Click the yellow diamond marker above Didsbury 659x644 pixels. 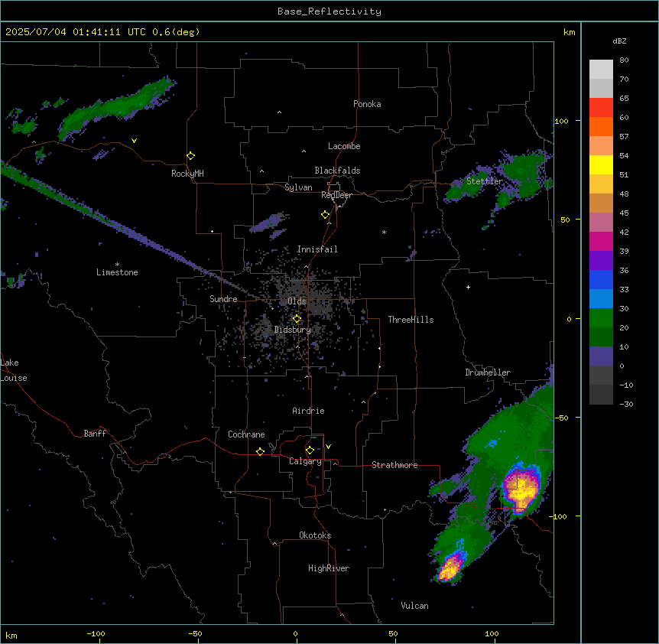tap(297, 319)
